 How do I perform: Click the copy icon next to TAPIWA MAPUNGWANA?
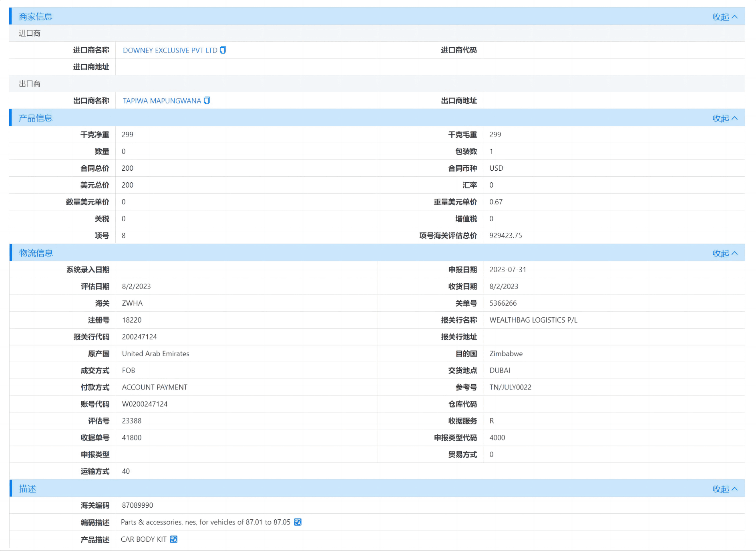point(207,101)
